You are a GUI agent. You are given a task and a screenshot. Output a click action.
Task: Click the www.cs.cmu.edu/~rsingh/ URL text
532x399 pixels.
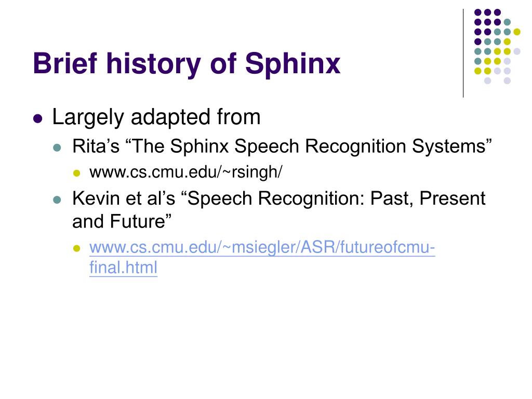[185, 171]
